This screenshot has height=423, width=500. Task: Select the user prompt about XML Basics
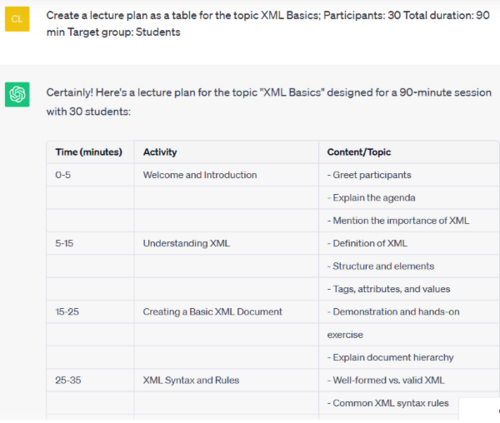pyautogui.click(x=268, y=24)
